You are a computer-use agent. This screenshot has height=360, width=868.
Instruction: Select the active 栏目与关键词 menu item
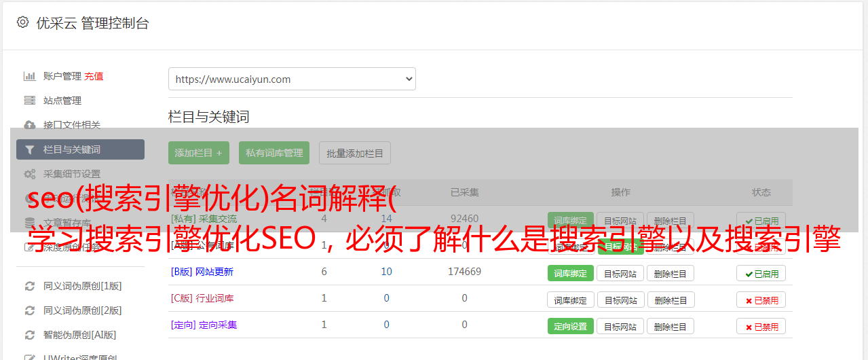81,149
